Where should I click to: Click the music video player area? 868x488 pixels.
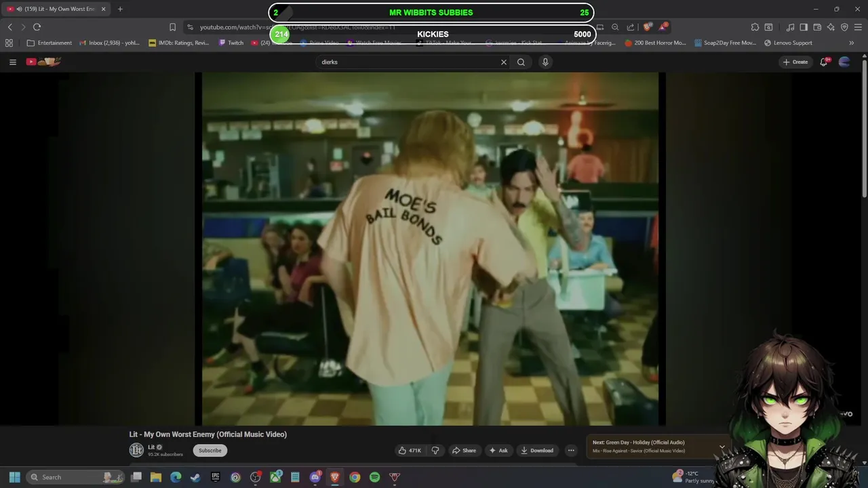click(x=430, y=249)
